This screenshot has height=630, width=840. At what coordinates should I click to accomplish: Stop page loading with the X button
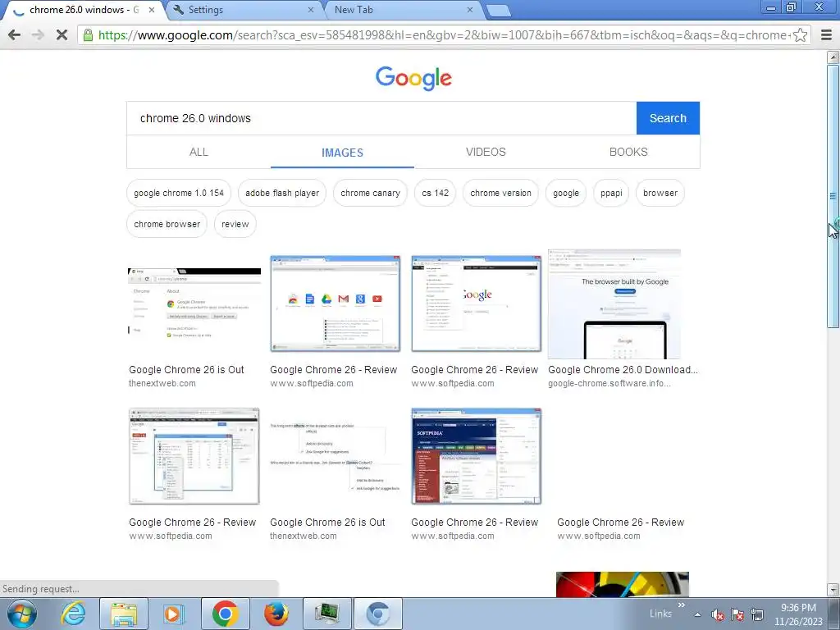tap(62, 35)
